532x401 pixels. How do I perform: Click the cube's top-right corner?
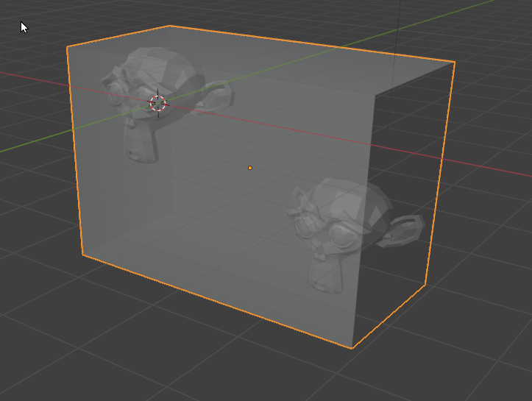pos(455,63)
